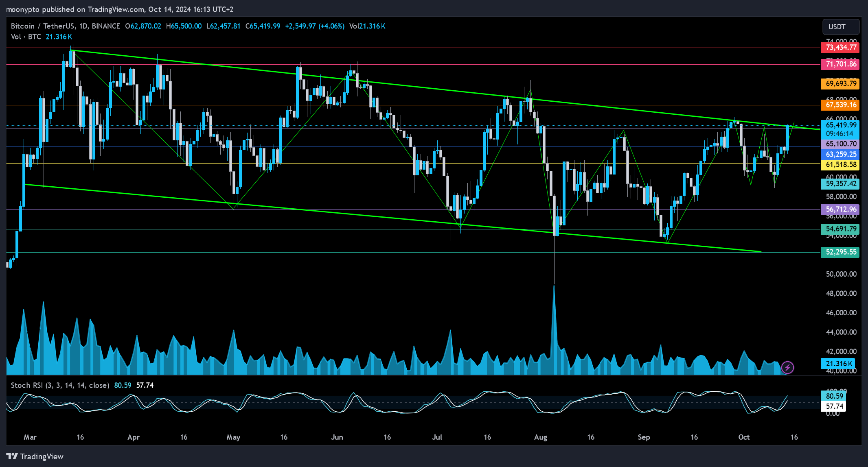Viewport: 868px width, 467px height.
Task: Click the 50,000.00 price axis tick
Action: pyautogui.click(x=841, y=274)
